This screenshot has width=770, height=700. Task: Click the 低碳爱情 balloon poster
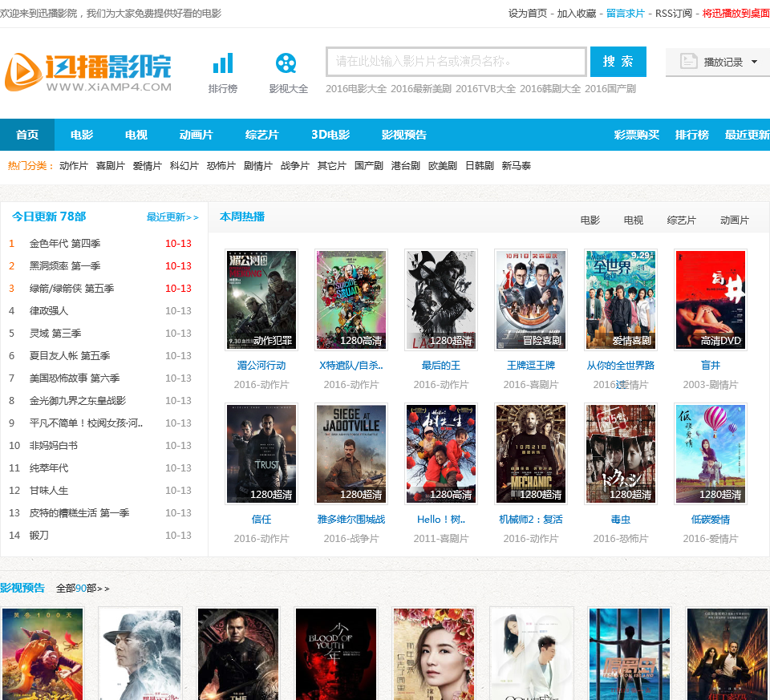pyautogui.click(x=711, y=454)
